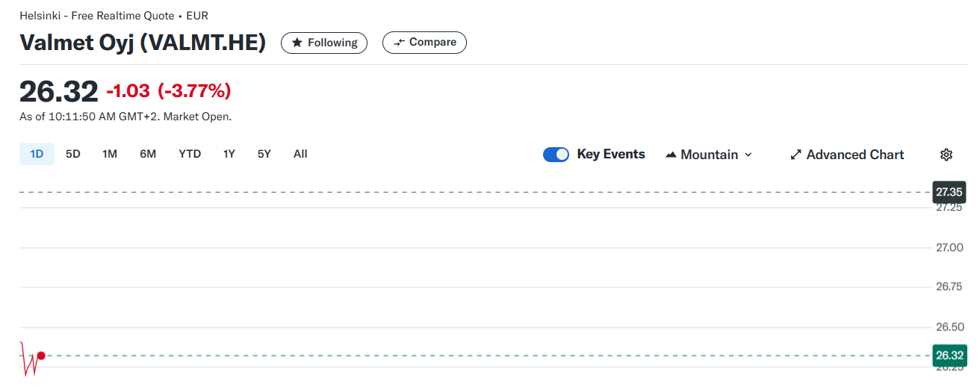Click the compare arrows icon
The width and height of the screenshot is (980, 390).
pos(400,43)
